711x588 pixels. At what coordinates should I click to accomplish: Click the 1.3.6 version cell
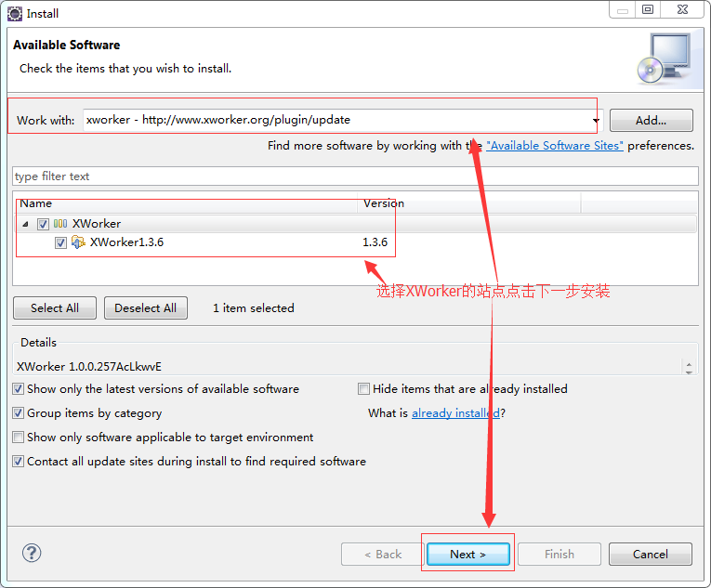click(x=375, y=242)
